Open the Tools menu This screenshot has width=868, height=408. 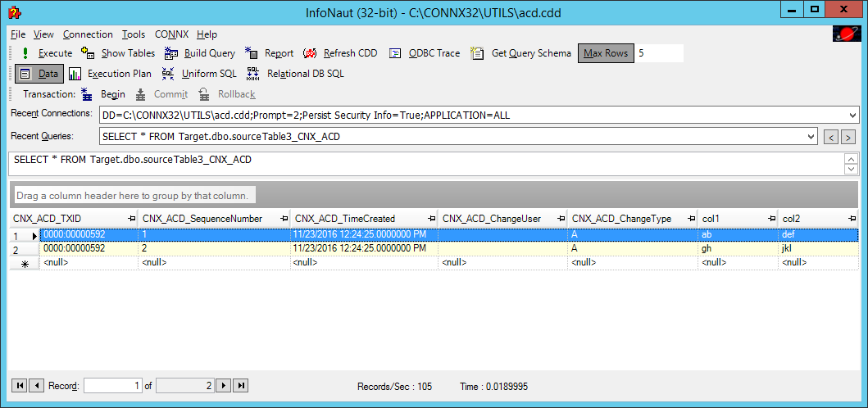click(x=134, y=34)
